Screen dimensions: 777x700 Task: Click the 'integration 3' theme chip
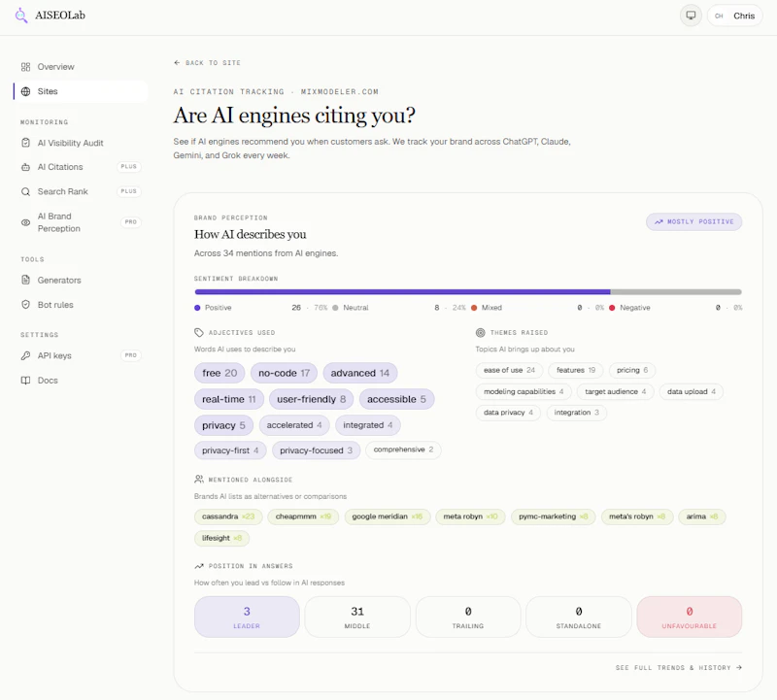(576, 413)
